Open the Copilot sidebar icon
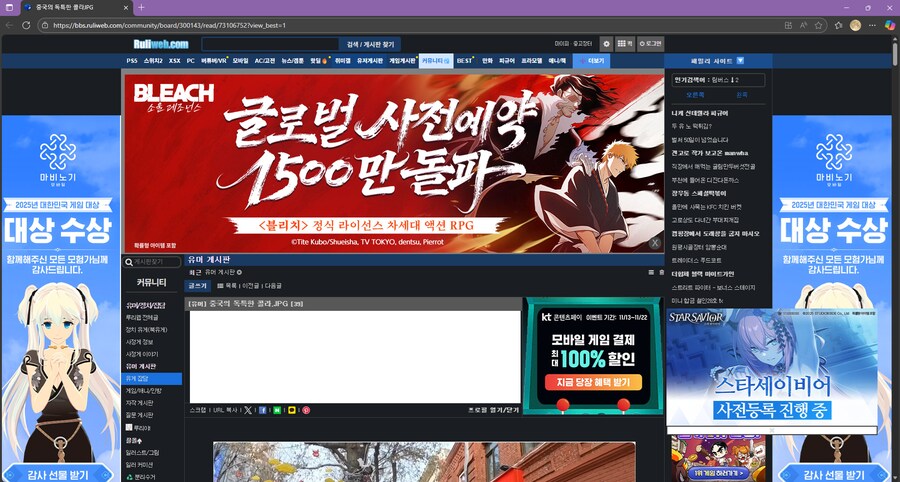 pyautogui.click(x=889, y=25)
